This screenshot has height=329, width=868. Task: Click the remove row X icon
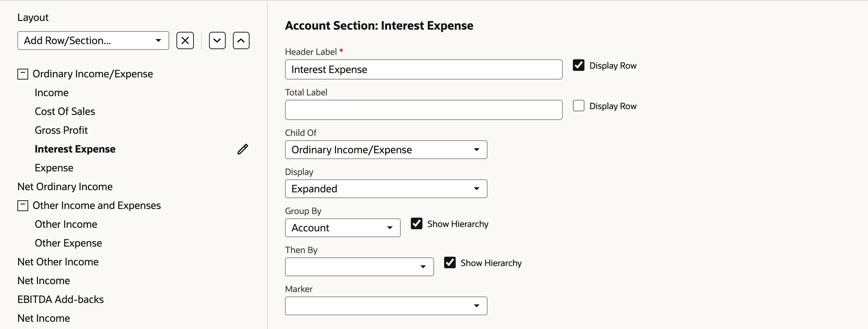pyautogui.click(x=185, y=40)
